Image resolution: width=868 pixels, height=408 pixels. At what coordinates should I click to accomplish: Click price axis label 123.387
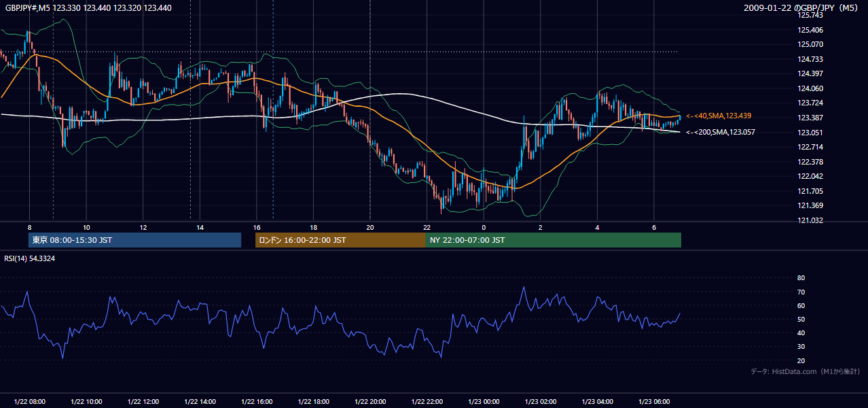[810, 118]
